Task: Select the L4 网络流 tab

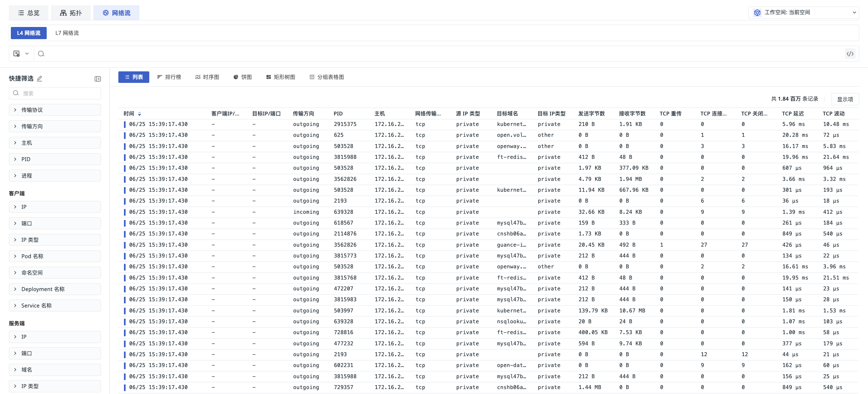Action: 29,33
